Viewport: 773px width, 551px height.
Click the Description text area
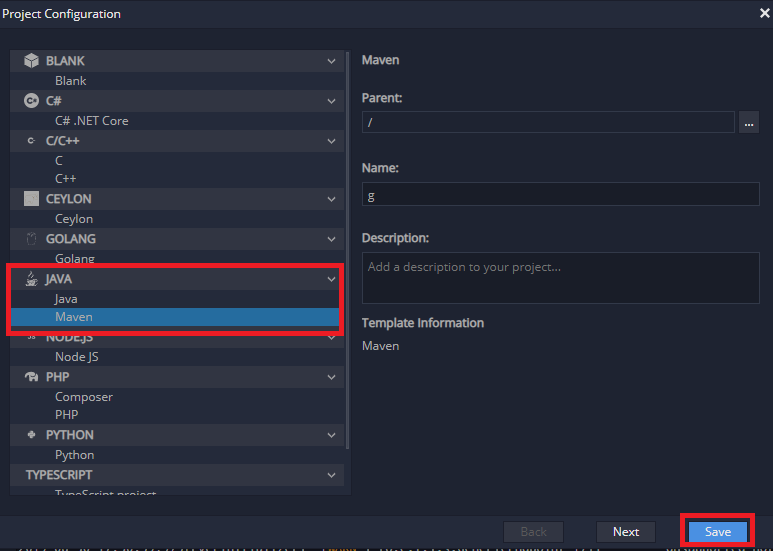pyautogui.click(x=561, y=278)
